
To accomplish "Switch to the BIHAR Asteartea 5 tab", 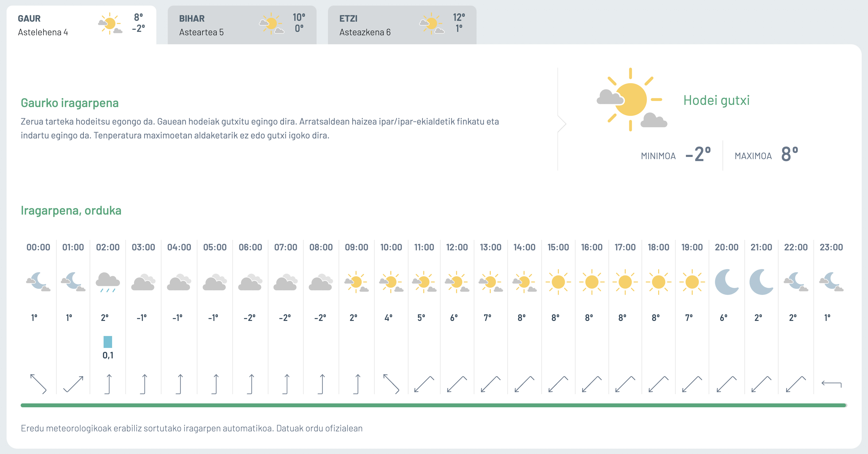I will pos(242,25).
